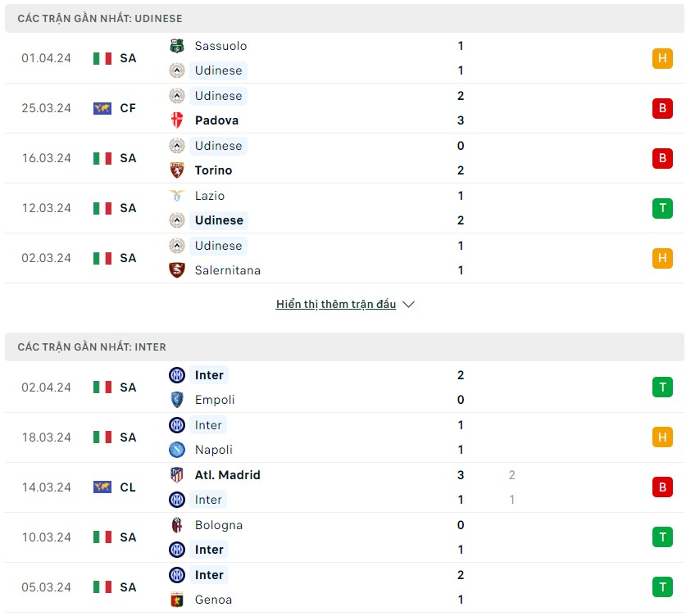Open the Udinese vs Salernitana match row score

[461, 258]
